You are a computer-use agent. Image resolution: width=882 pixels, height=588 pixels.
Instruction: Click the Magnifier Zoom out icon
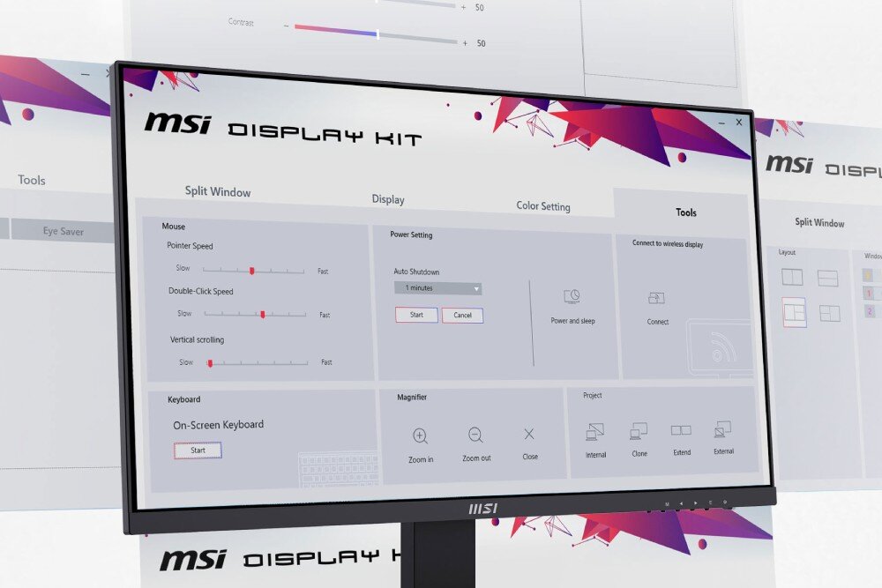[x=476, y=435]
